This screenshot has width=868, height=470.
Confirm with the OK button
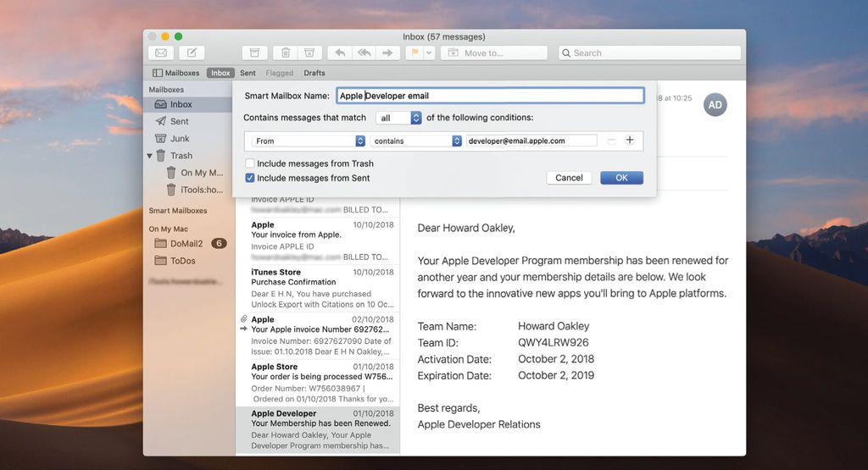click(x=621, y=178)
